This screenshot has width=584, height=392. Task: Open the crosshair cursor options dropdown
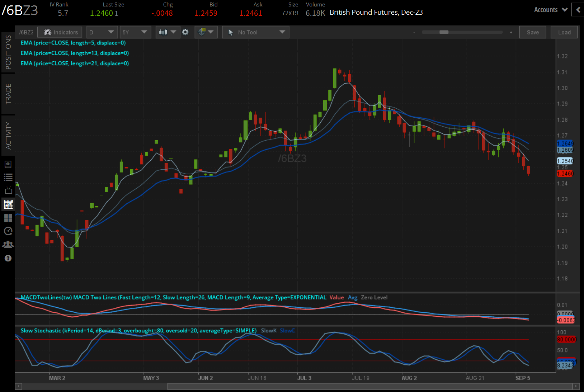(206, 32)
